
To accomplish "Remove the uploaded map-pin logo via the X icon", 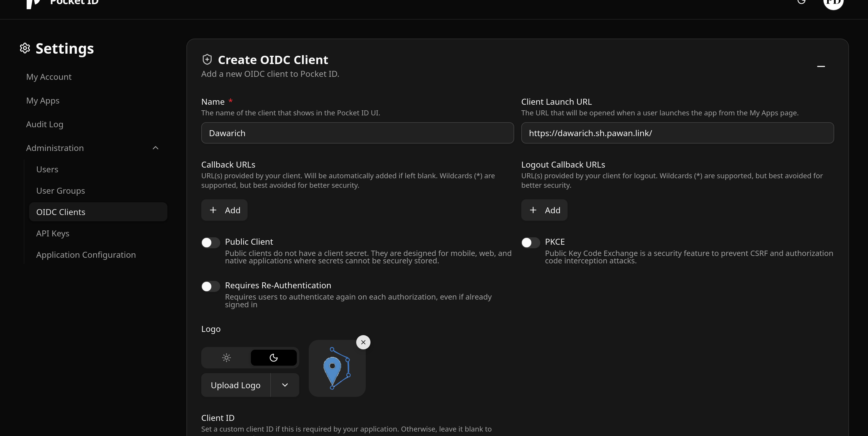I will tap(363, 342).
